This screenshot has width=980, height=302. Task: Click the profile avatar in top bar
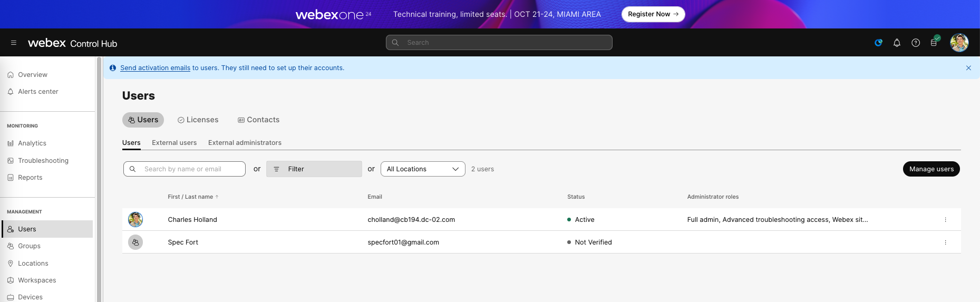(959, 43)
